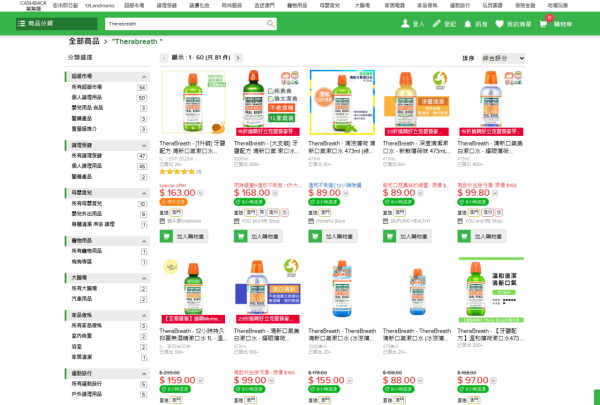Collapse the 運動旅行 filter section
Image resolution: width=600 pixels, height=405 pixels.
click(x=144, y=374)
